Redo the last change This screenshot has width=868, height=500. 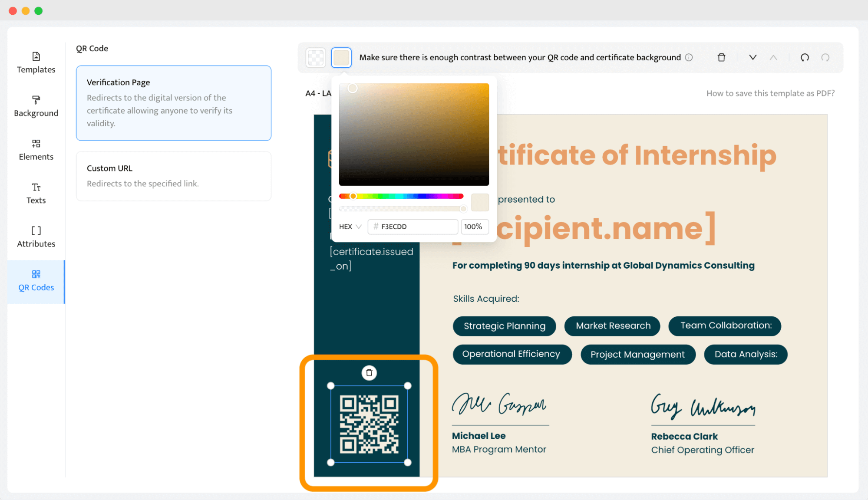825,57
